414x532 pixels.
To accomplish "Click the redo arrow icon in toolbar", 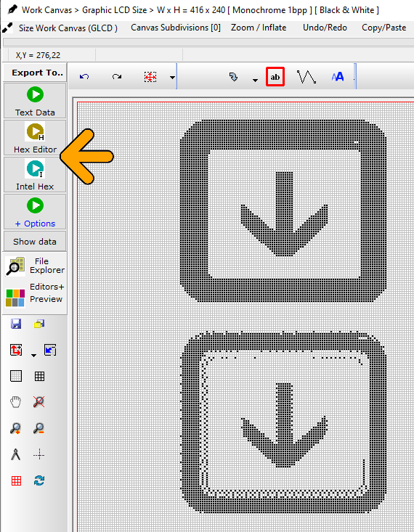I will click(x=117, y=77).
